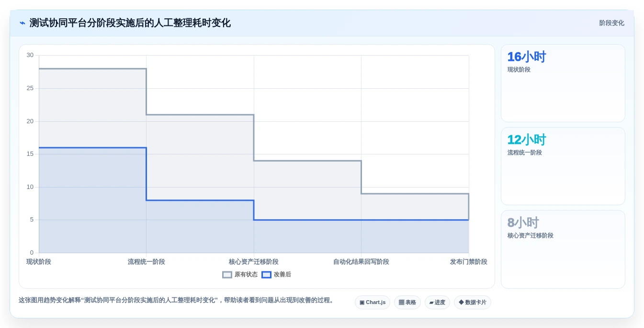The width and height of the screenshot is (644, 328).
Task: Open the 16小时 现状阶段 card
Action: (563, 83)
